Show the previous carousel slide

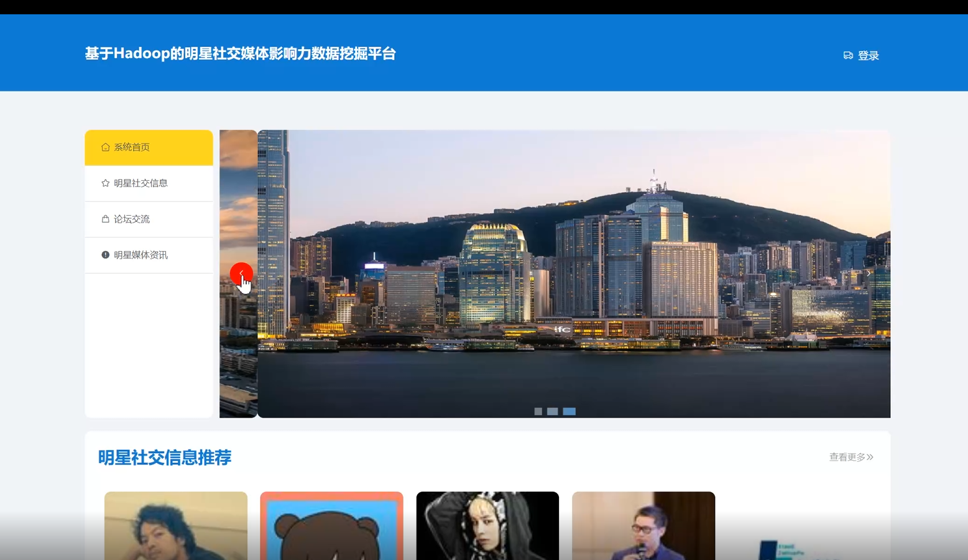(x=241, y=273)
